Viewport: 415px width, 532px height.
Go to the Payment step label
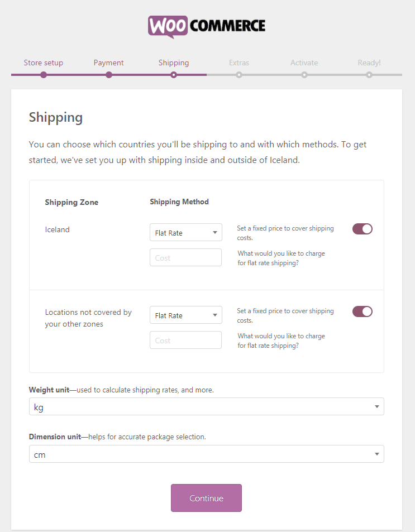109,63
